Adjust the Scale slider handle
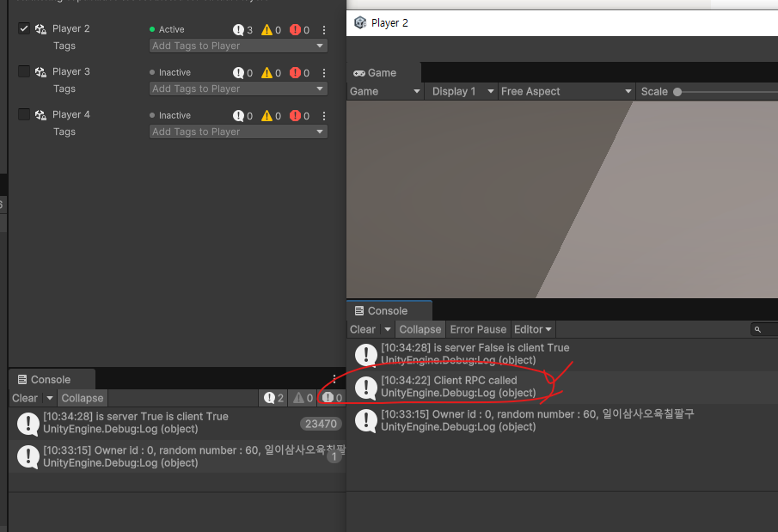 point(677,92)
